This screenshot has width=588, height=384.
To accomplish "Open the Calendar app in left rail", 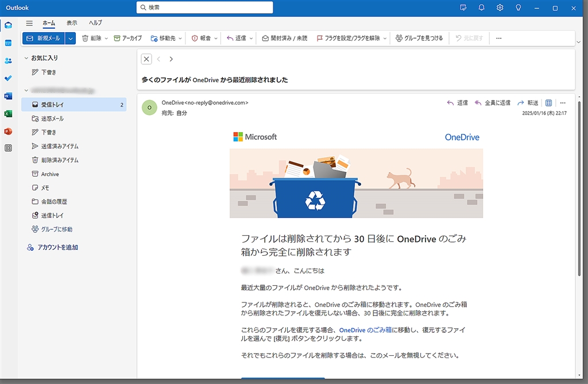I will (x=8, y=43).
